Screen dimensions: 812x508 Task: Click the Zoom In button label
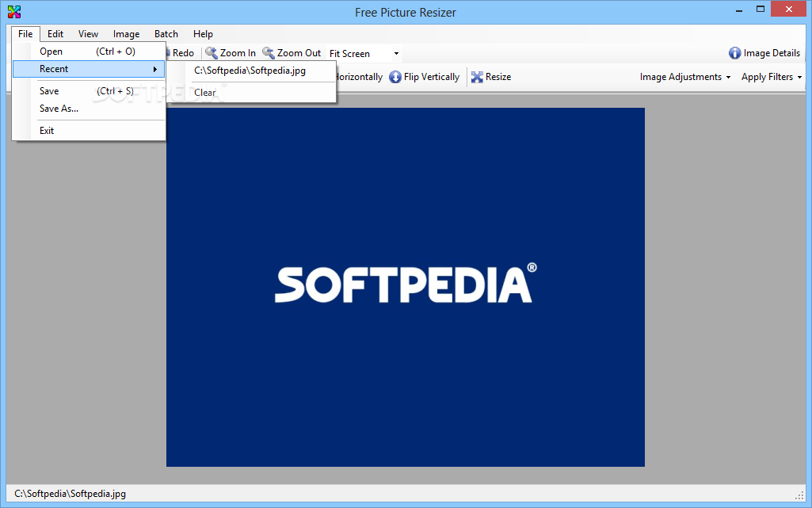pyautogui.click(x=238, y=53)
